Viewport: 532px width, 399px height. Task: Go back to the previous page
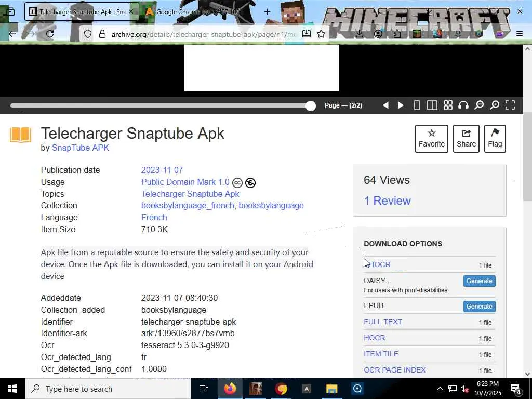12,34
